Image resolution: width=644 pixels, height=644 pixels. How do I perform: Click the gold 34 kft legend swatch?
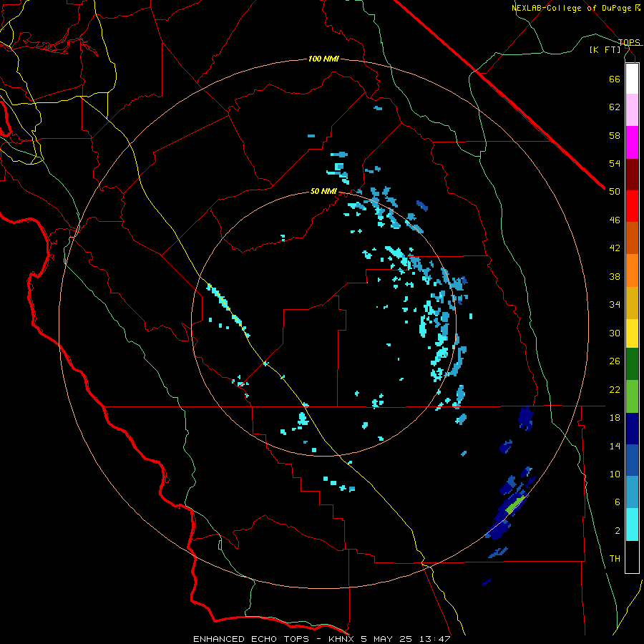coord(632,303)
